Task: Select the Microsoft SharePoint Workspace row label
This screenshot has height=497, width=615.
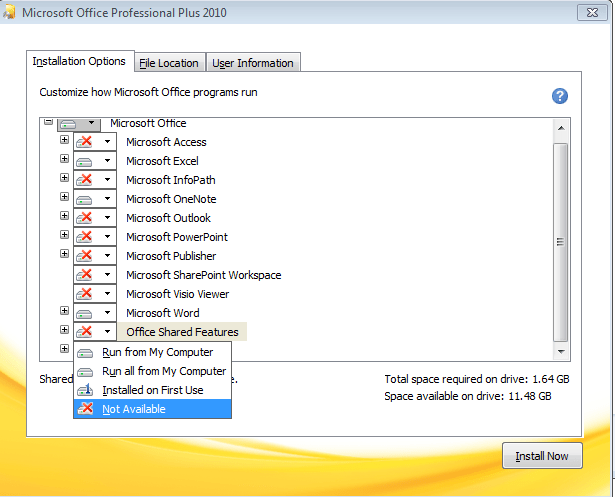Action: [x=204, y=275]
